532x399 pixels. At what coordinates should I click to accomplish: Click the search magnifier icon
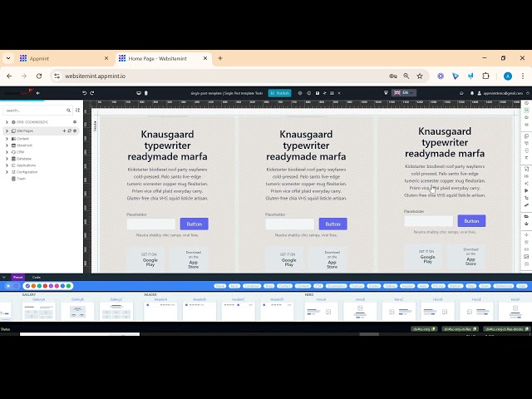click(68, 111)
